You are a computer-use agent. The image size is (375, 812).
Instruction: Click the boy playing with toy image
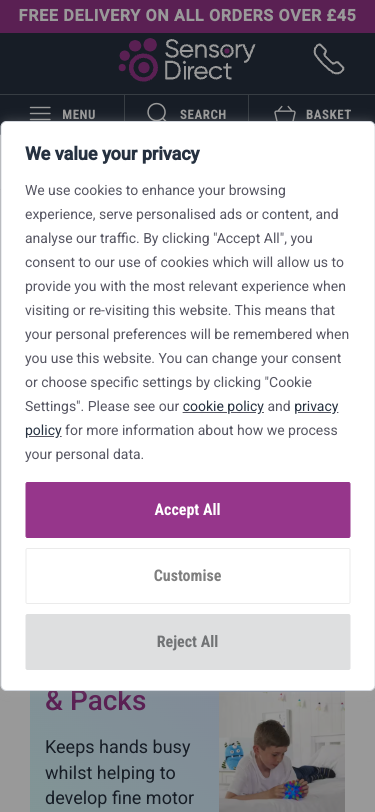[282, 751]
